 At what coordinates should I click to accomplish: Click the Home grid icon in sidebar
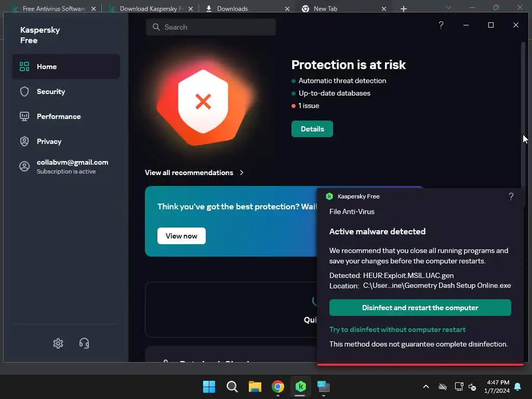pyautogui.click(x=24, y=66)
